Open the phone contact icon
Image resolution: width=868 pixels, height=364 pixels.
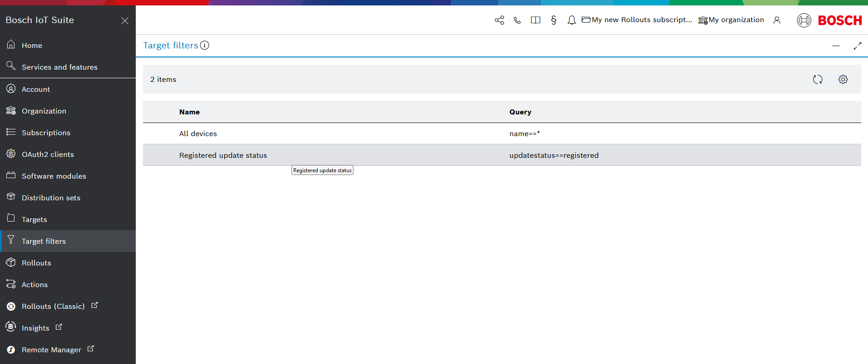[517, 20]
